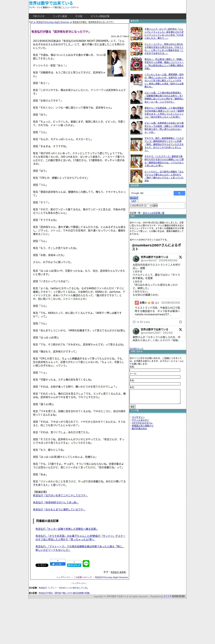215x644 pixels.
Task: Click the 本文 textarea
Action: 155,397
